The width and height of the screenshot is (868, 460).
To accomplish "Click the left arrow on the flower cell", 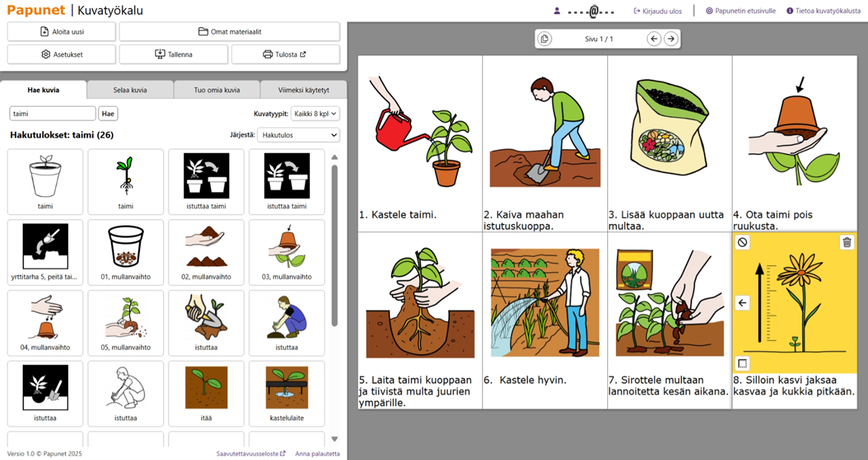I will [742, 303].
